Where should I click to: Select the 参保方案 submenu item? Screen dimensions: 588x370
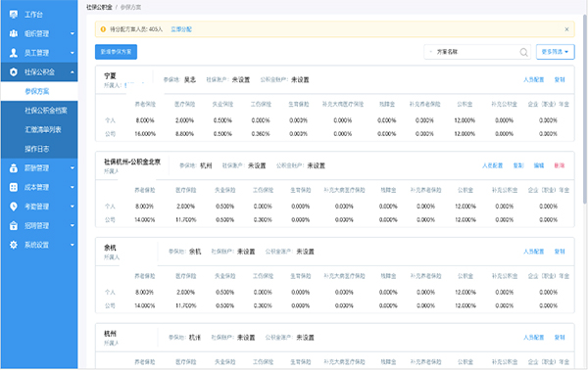pos(39,91)
